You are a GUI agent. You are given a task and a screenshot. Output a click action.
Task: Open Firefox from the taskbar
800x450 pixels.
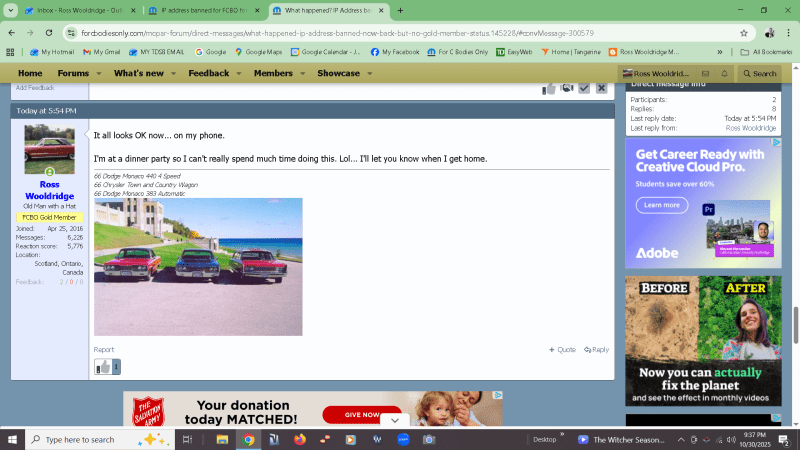299,439
